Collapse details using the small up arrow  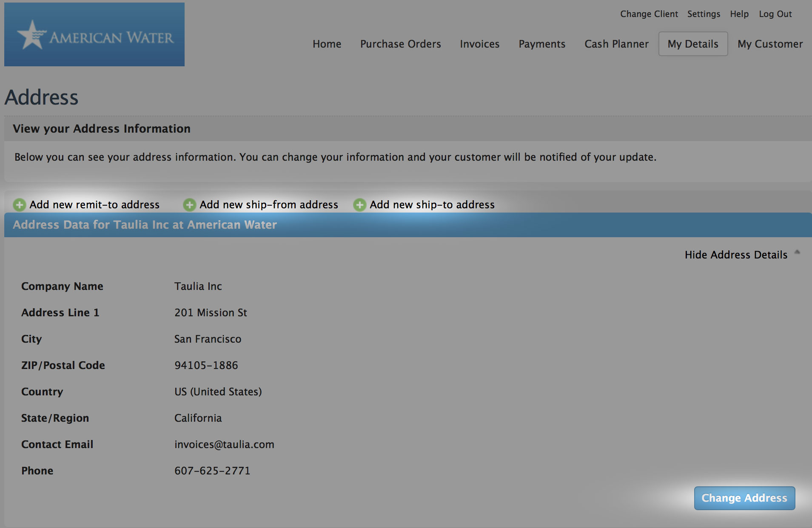(797, 252)
